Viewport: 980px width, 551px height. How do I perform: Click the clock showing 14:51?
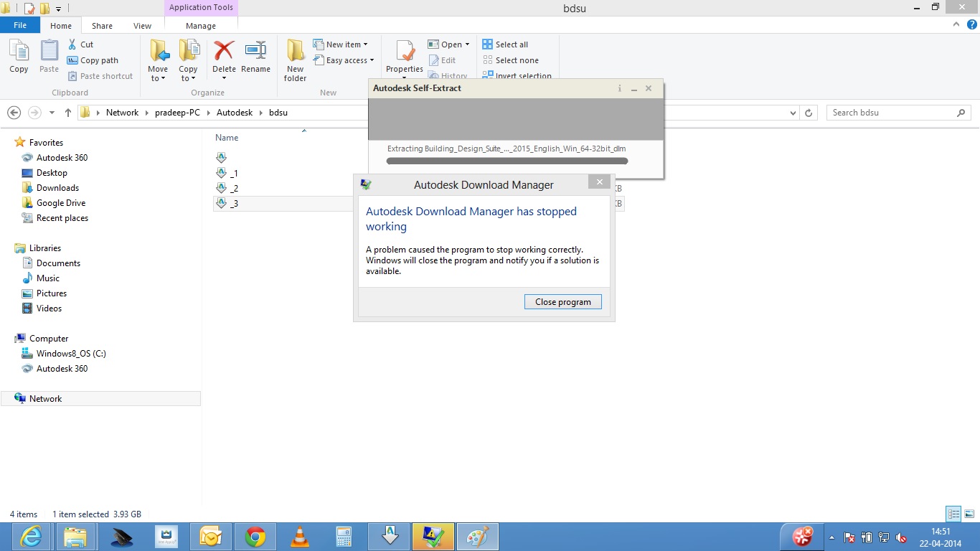tap(941, 532)
